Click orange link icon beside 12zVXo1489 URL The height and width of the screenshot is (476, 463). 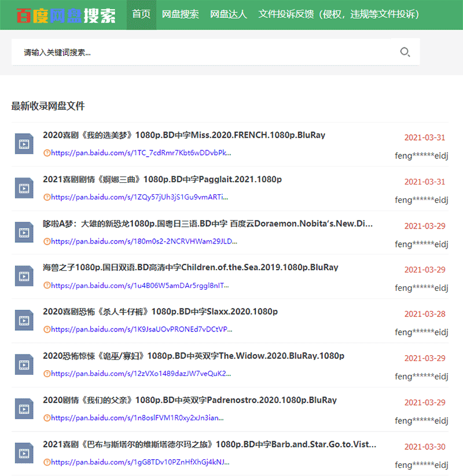(x=47, y=374)
